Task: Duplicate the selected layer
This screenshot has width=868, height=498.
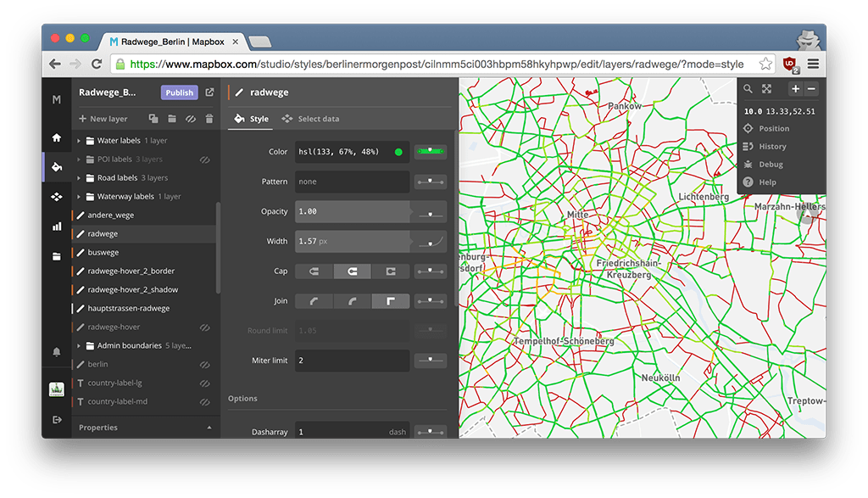Action: pos(153,119)
